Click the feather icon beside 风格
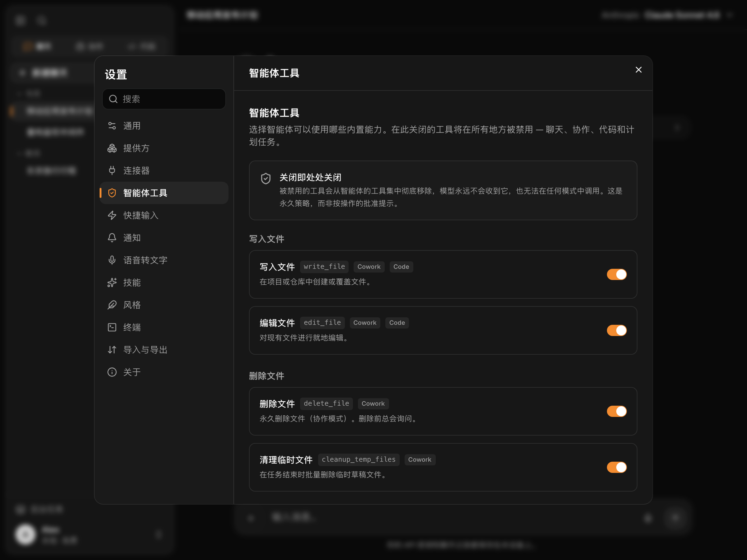 (x=112, y=305)
